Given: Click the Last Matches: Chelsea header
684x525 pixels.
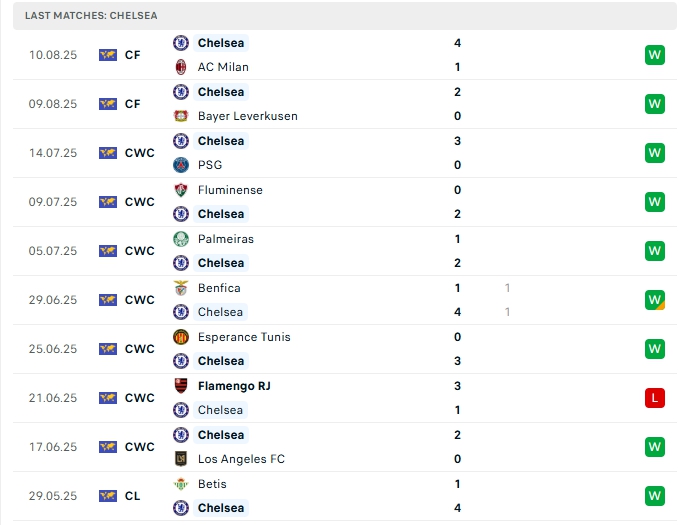Looking at the screenshot, I should coord(91,16).
